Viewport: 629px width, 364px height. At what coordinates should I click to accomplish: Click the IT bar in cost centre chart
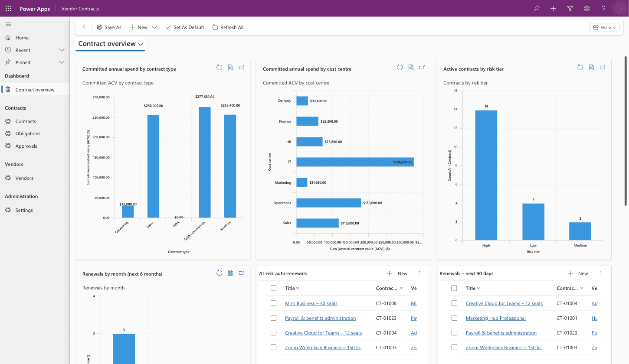355,162
